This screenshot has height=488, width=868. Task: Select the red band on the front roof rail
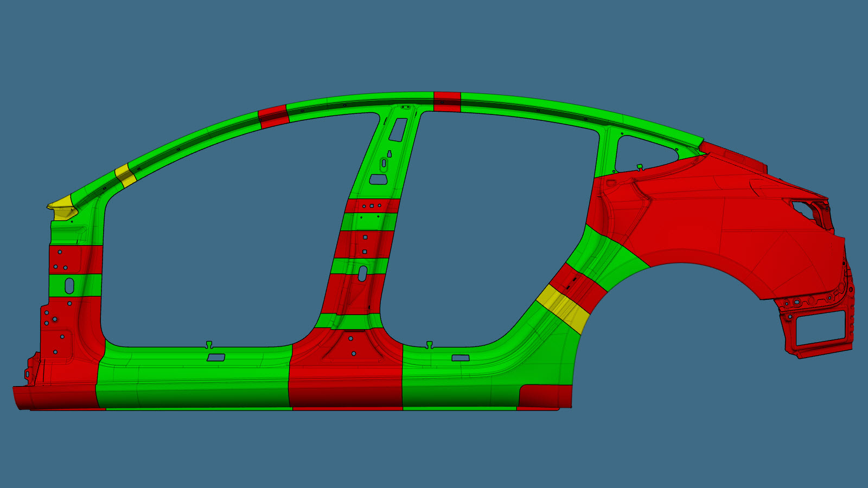[x=273, y=116]
